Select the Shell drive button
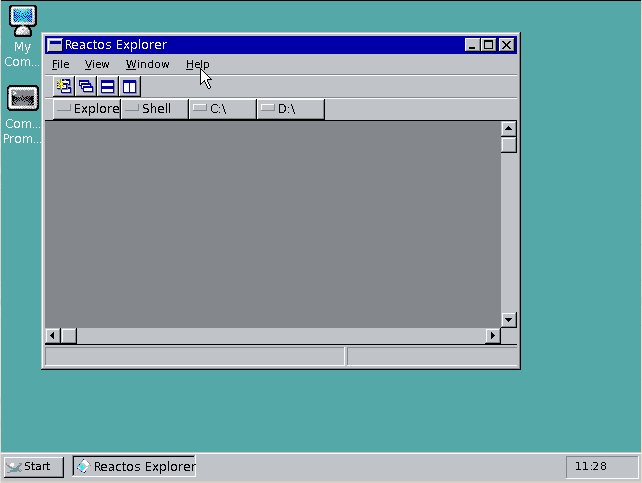 tap(154, 109)
